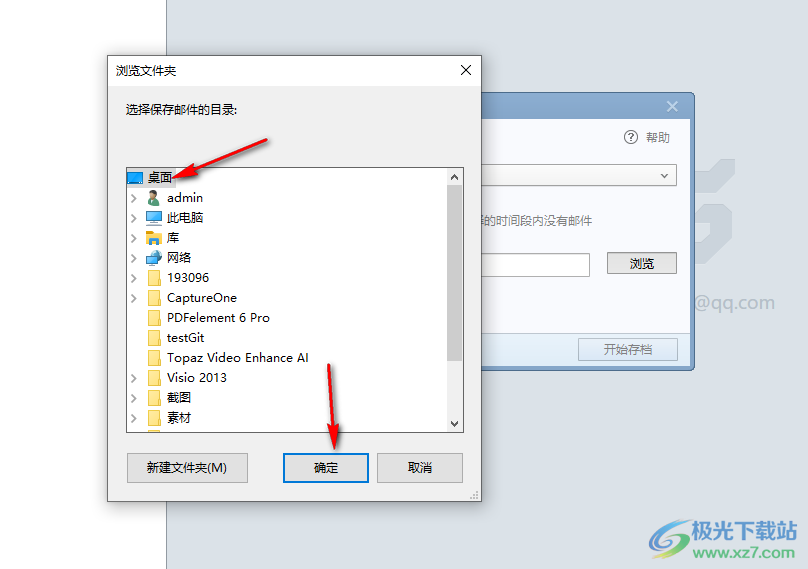Click the save path input field
Viewport: 808px width, 569px height.
tap(535, 265)
